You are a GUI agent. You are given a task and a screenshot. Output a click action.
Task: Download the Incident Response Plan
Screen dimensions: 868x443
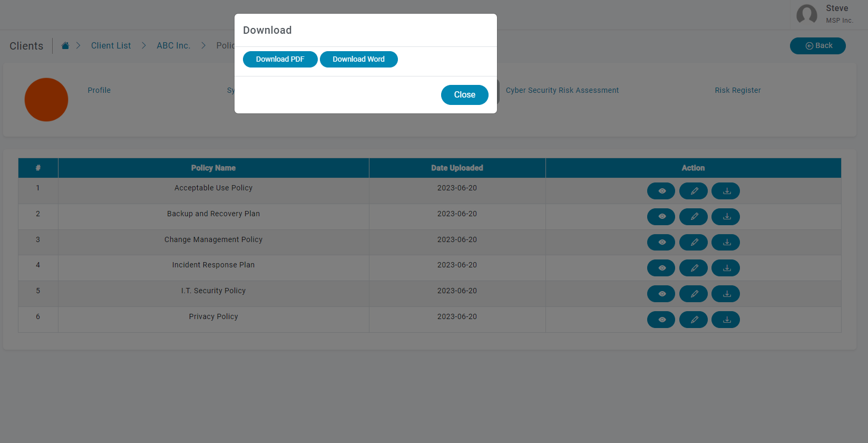tap(726, 268)
